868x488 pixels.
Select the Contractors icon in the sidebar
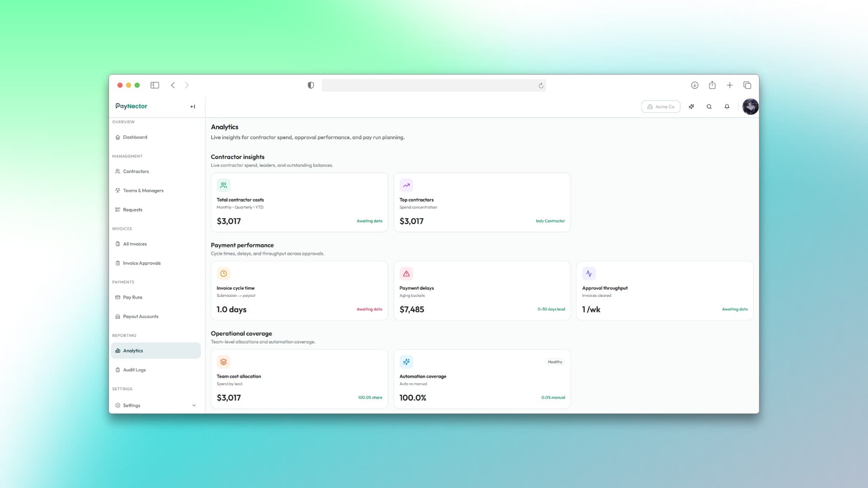point(118,171)
